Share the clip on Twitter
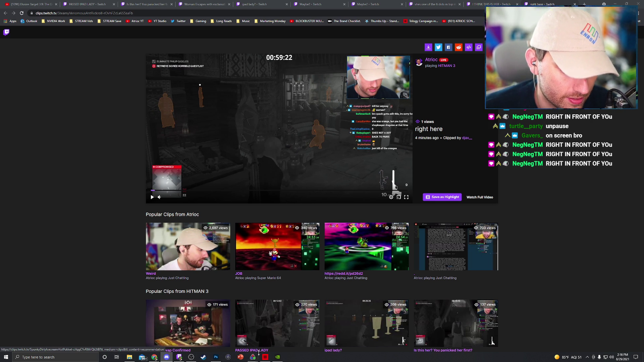This screenshot has height=362, width=644. 438,47
